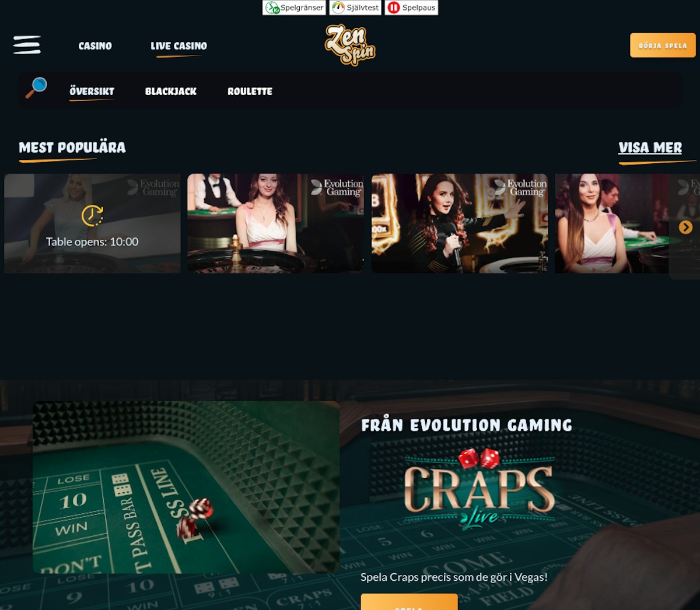Viewport: 700px width, 610px height.
Task: Open Spelgränser limits icon link
Action: [x=294, y=8]
